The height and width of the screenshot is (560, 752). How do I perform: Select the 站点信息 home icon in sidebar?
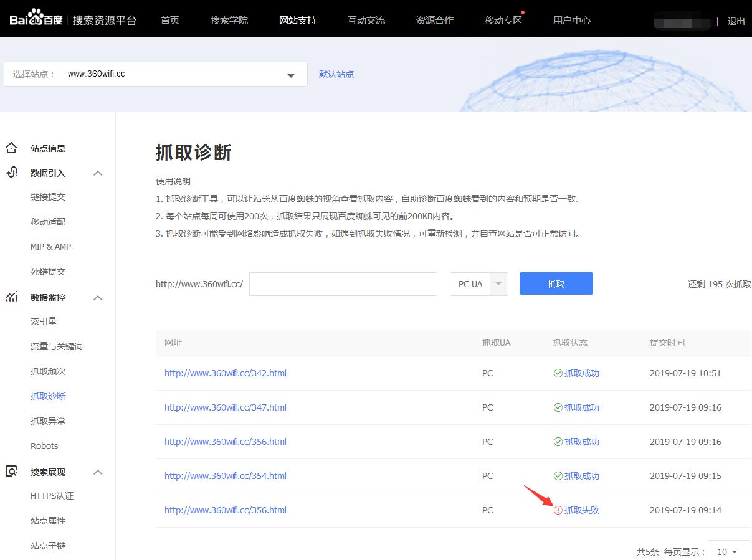click(x=11, y=148)
